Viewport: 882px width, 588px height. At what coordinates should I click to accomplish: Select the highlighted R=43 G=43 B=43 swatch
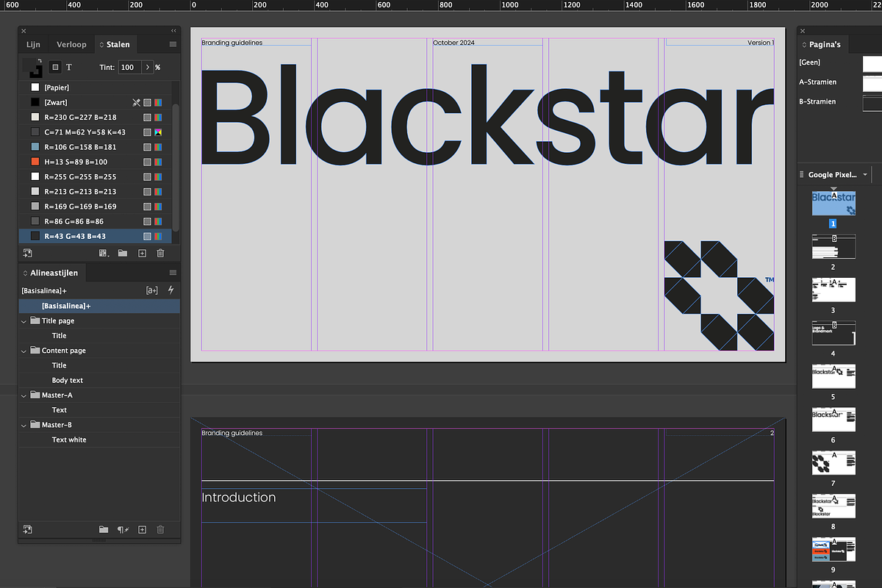96,236
